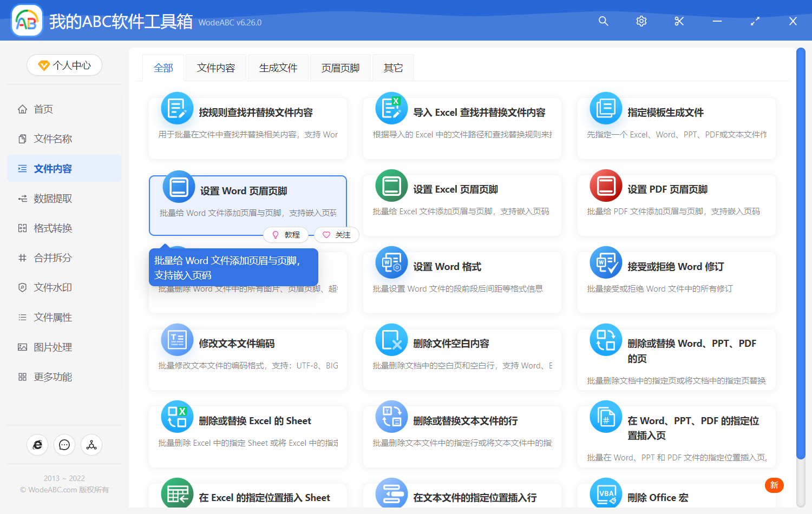Open settings via the gear icon
Screen dimensions: 812x514
(x=641, y=21)
